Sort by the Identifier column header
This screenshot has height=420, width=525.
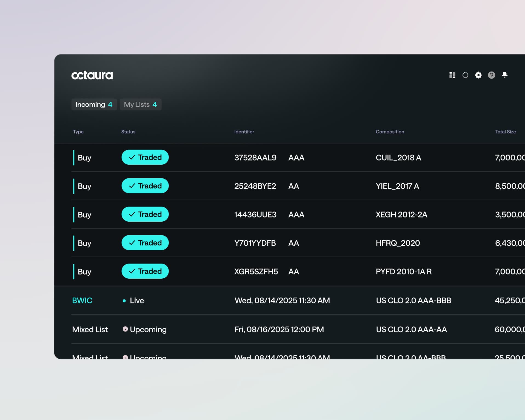(x=244, y=132)
